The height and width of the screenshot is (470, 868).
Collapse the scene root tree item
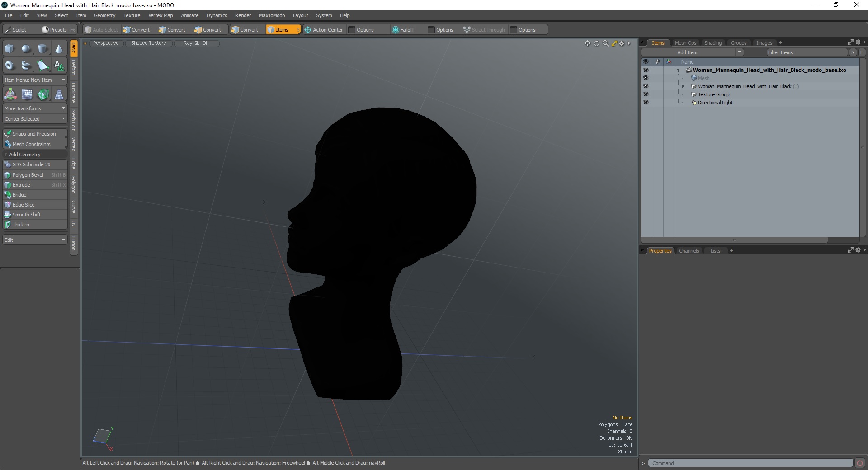(x=678, y=70)
